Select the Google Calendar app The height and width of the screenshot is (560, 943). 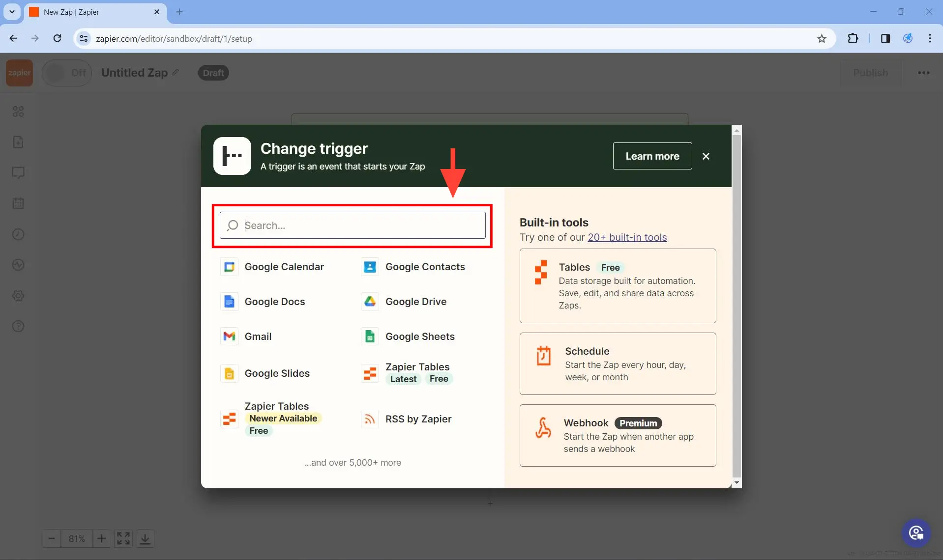pyautogui.click(x=272, y=267)
